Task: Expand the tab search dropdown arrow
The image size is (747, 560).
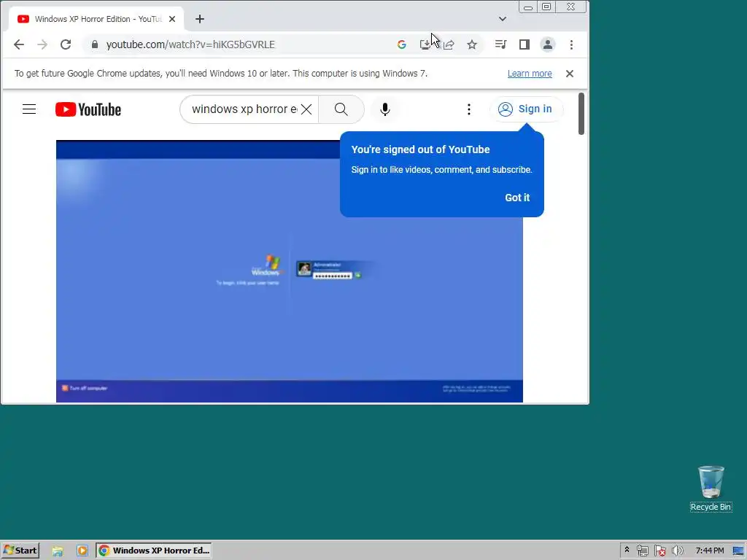Action: click(x=502, y=19)
